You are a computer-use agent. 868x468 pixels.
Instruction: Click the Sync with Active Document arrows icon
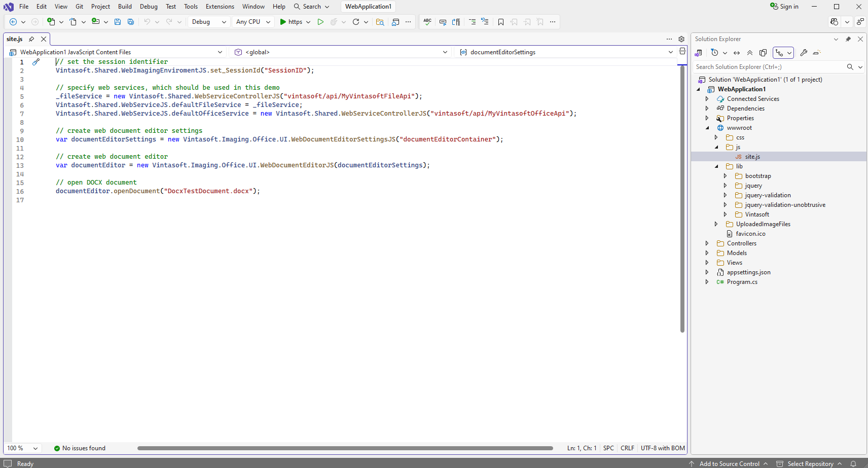click(x=737, y=53)
